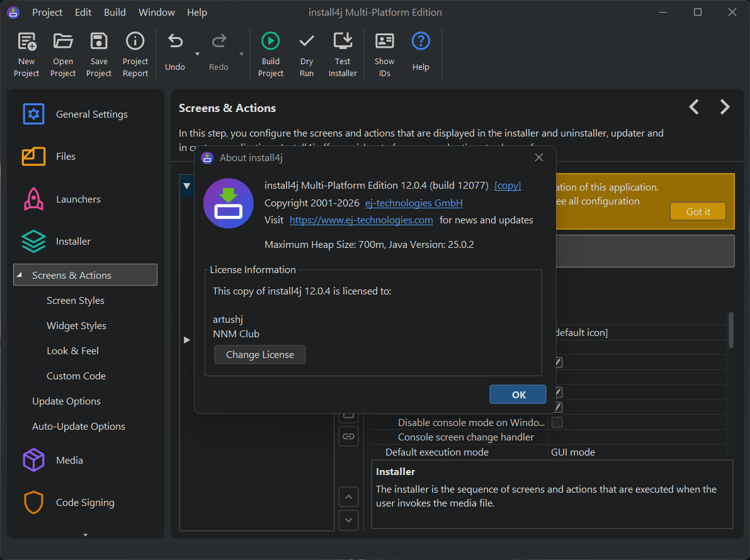The image size is (750, 560).
Task: Enable Disable console mode on Windows checkbox
Action: [557, 422]
